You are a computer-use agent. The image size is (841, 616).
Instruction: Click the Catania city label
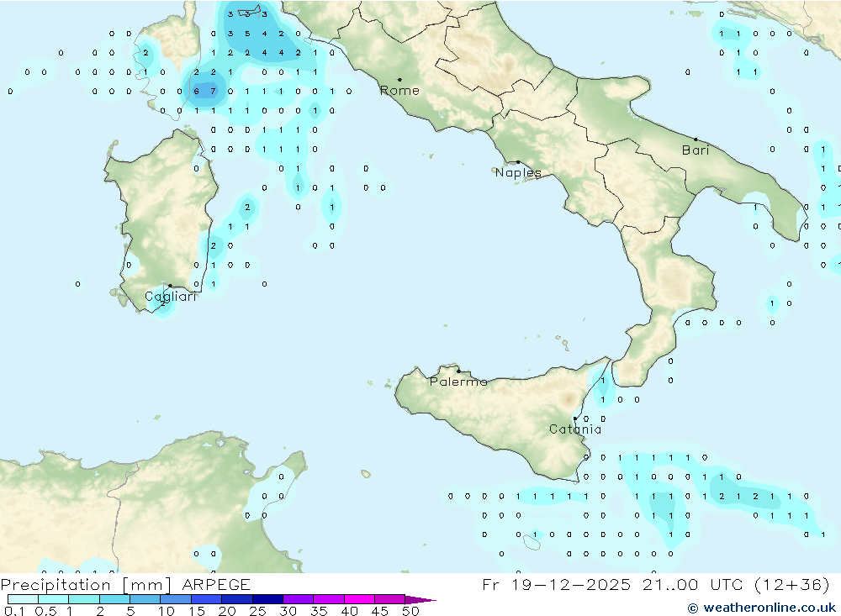point(575,429)
